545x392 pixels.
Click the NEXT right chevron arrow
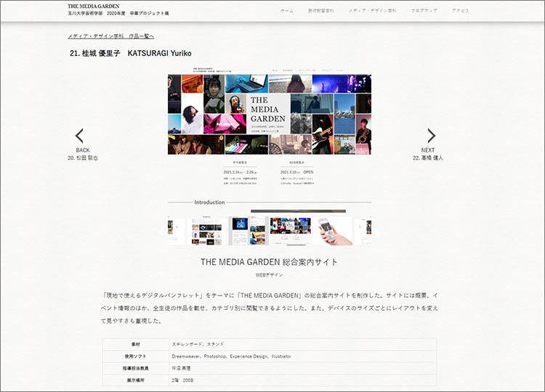[431, 136]
